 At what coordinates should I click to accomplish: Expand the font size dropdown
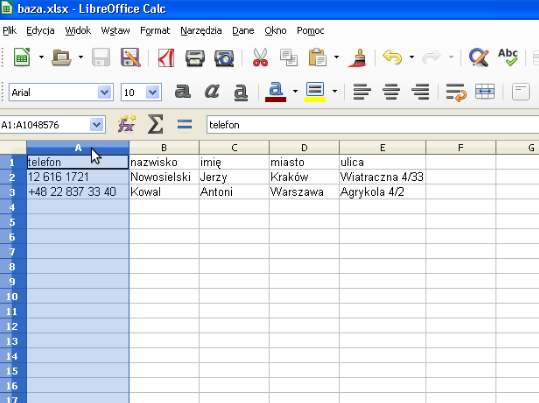[153, 92]
